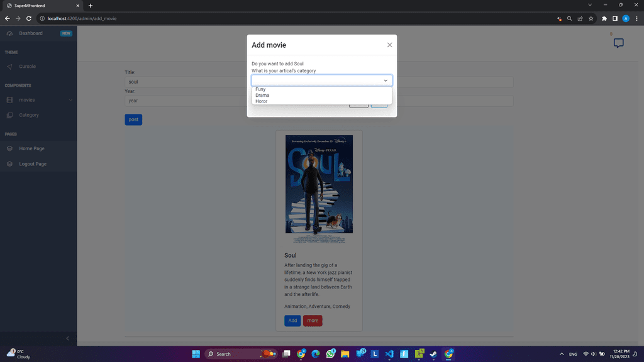
Task: Open Microsoft Edge from the taskbar
Action: point(316,354)
